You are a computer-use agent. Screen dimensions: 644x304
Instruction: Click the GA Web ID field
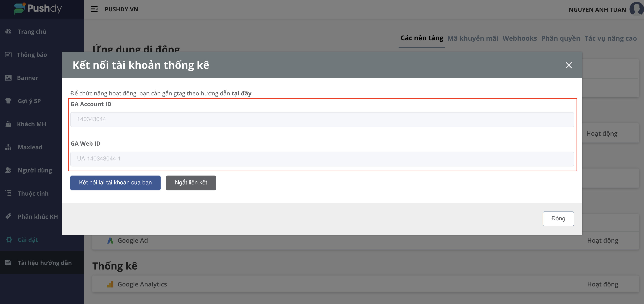(x=322, y=159)
